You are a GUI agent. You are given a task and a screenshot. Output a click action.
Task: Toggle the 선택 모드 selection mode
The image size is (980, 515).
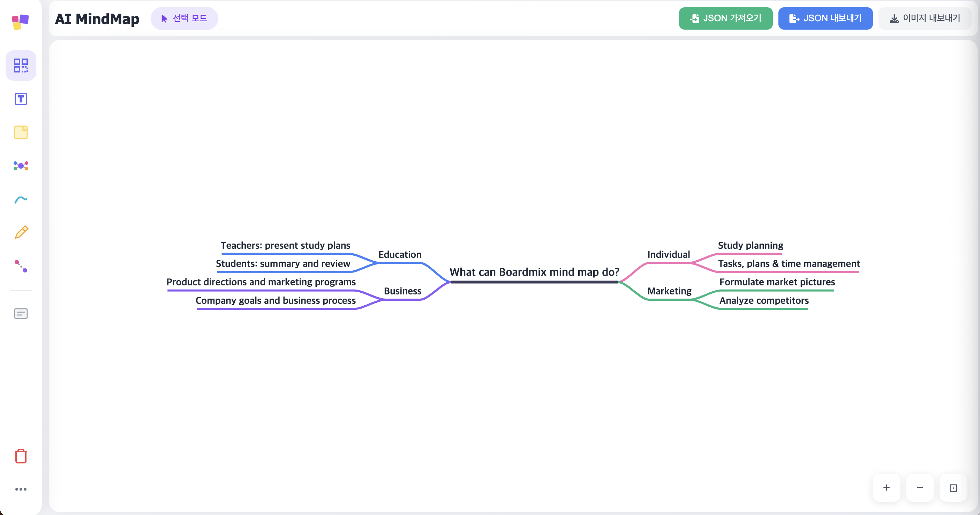click(184, 18)
